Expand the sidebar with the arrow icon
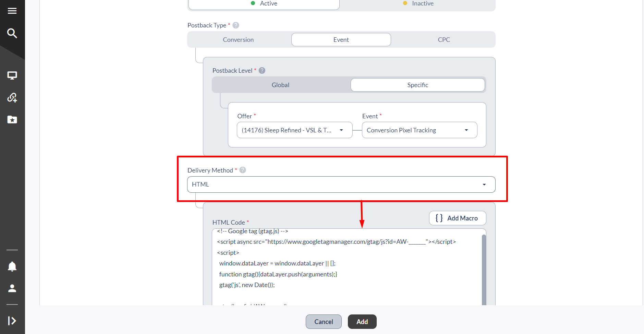 pyautogui.click(x=12, y=321)
